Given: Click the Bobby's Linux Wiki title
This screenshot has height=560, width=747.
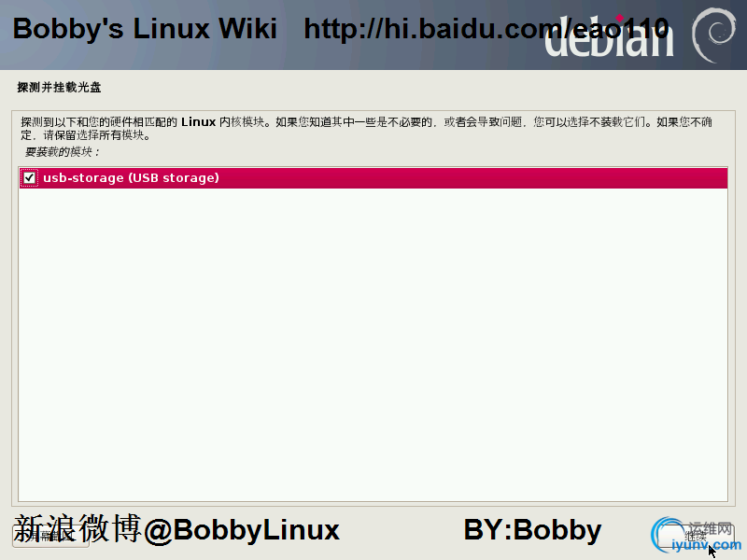Looking at the screenshot, I should (x=145, y=29).
